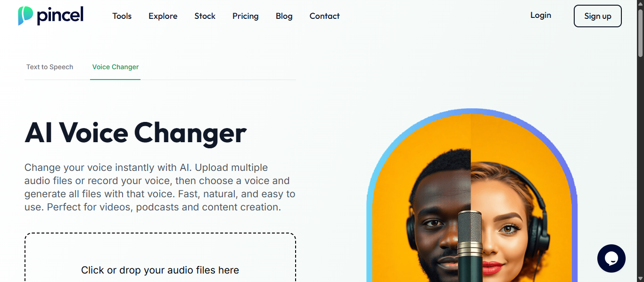Image resolution: width=644 pixels, height=282 pixels.
Task: Open the Pricing page
Action: 246,16
